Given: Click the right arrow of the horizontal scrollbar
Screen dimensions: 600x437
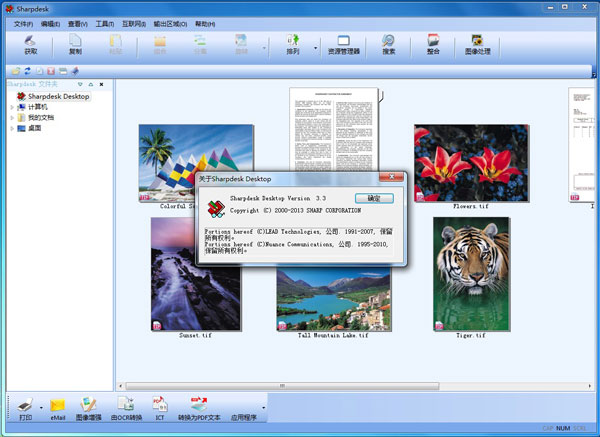Looking at the screenshot, I should [x=590, y=386].
